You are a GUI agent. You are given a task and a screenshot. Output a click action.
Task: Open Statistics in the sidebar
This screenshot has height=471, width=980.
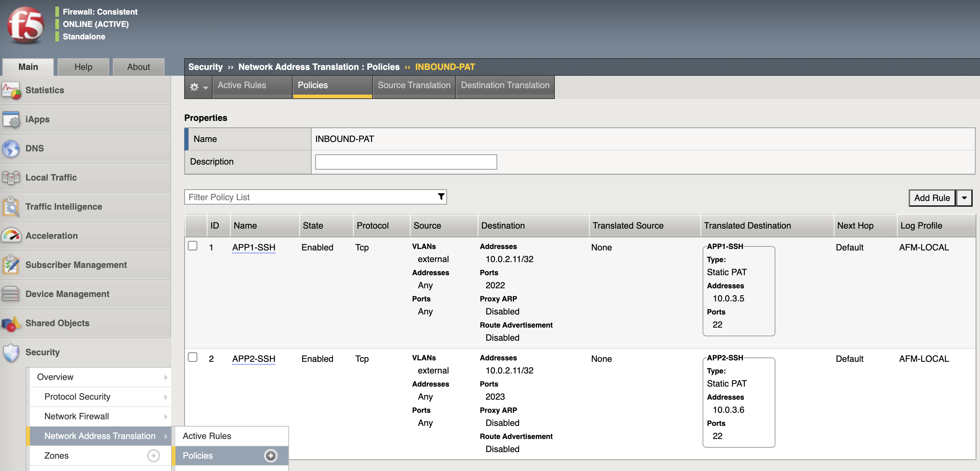pos(85,91)
